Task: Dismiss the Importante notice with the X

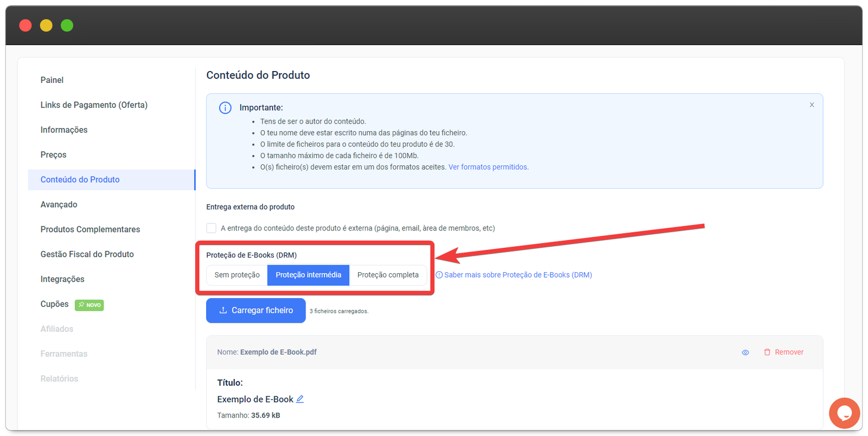Action: tap(812, 105)
